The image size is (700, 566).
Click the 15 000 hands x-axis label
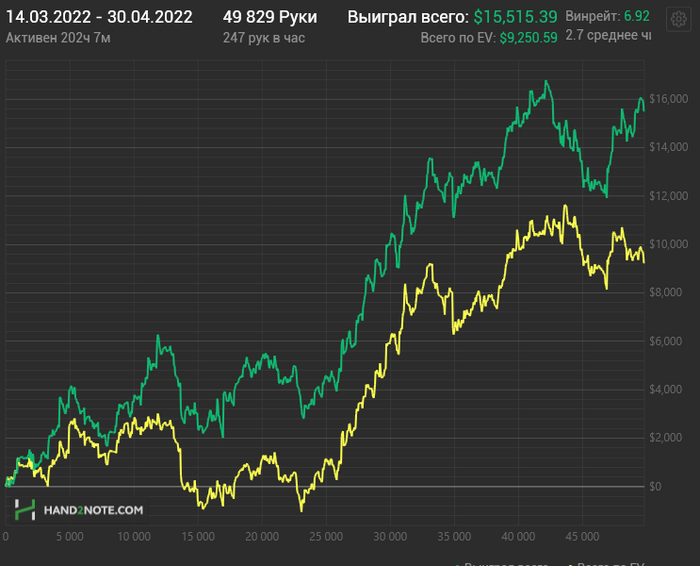click(198, 537)
